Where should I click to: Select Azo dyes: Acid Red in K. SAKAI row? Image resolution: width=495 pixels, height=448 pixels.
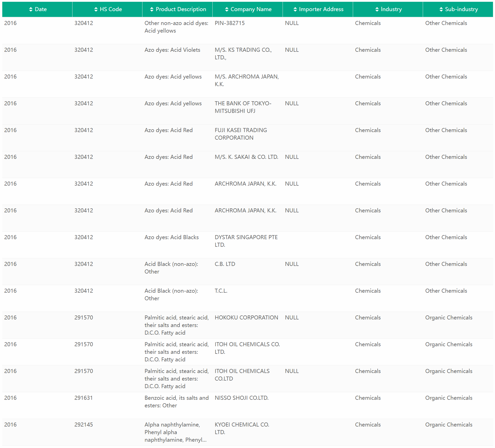point(168,157)
